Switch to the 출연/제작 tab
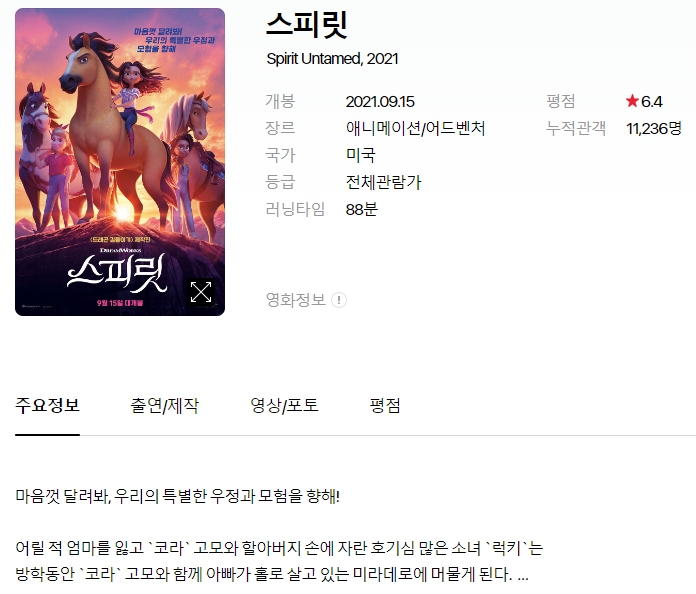The height and width of the screenshot is (594, 696). click(165, 405)
